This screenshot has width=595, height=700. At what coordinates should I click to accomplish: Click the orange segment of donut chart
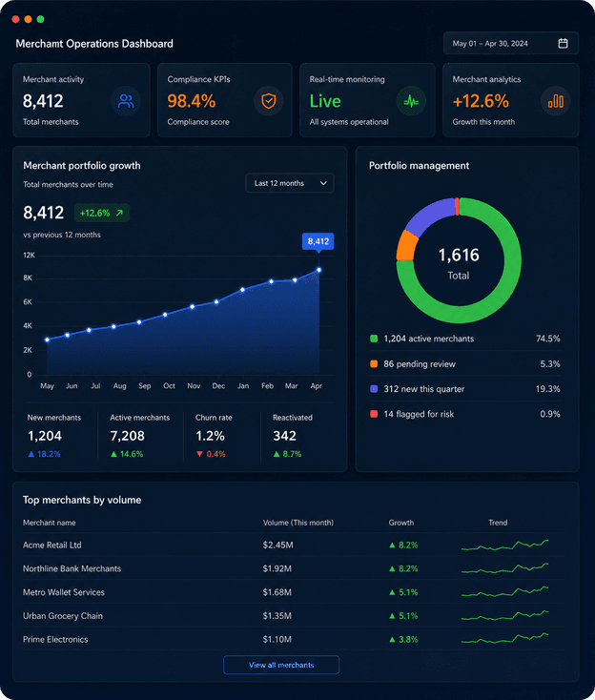[406, 245]
